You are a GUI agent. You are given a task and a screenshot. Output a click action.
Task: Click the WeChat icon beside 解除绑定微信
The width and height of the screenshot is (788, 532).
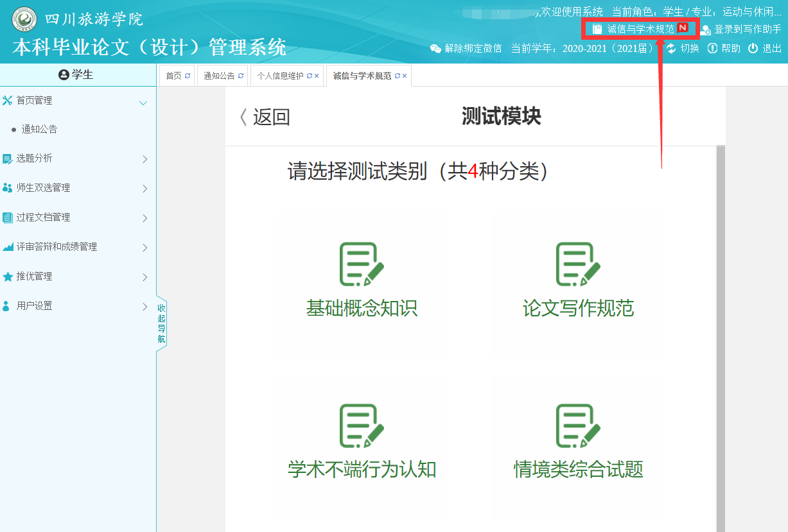coord(435,48)
